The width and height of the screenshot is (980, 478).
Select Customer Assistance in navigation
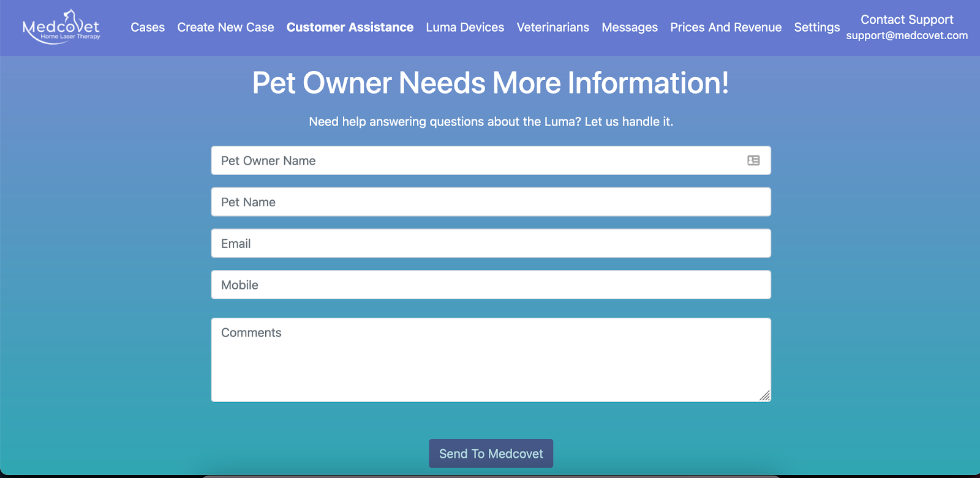[350, 28]
